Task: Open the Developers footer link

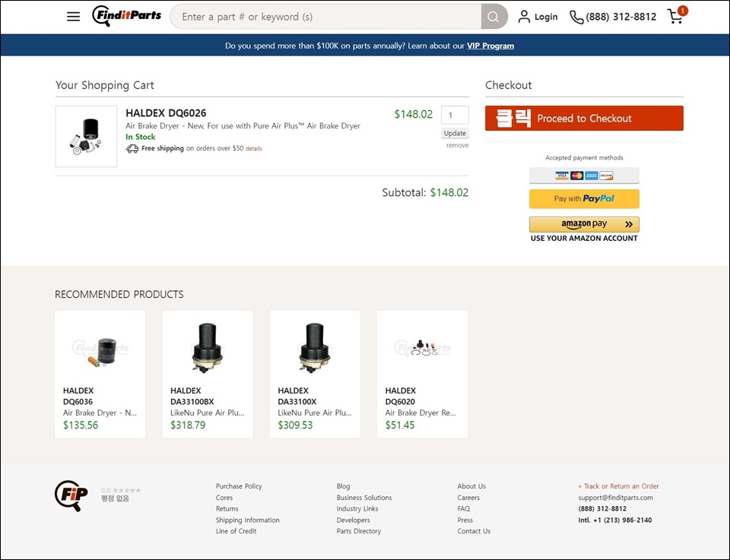Action: coord(354,520)
